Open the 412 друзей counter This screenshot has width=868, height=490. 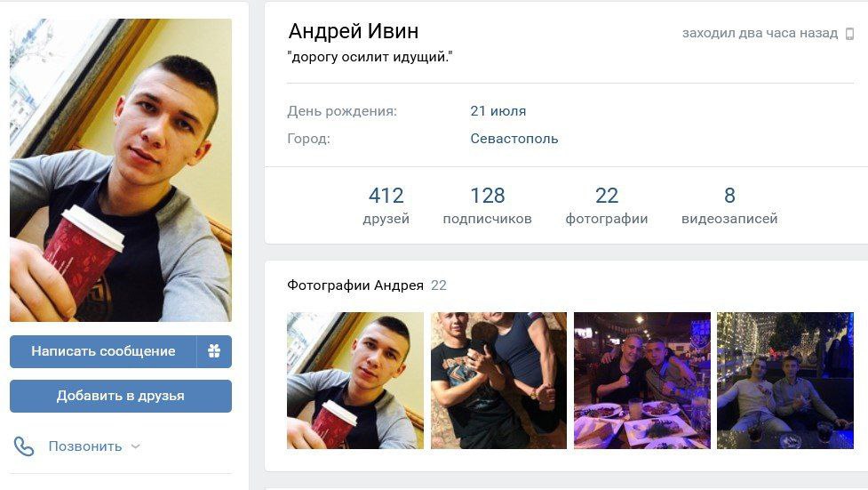386,205
